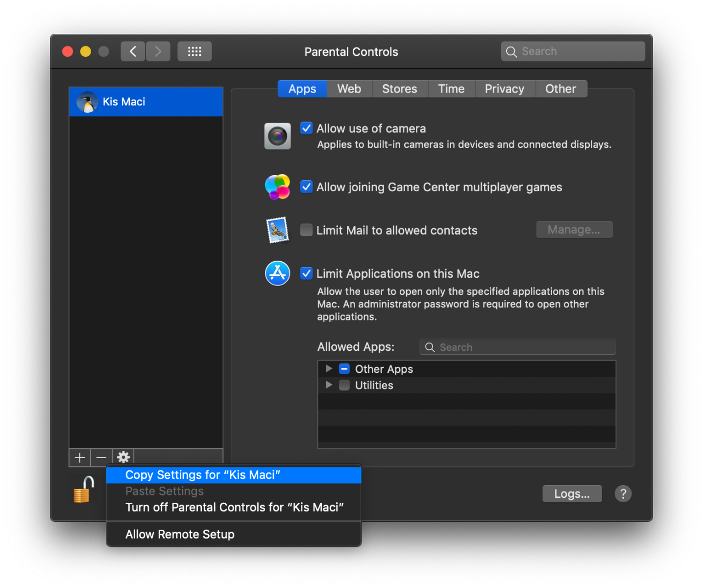703x588 pixels.
Task: Choose Turn off Parental Controls for “Kis Maci”
Action: click(x=234, y=507)
